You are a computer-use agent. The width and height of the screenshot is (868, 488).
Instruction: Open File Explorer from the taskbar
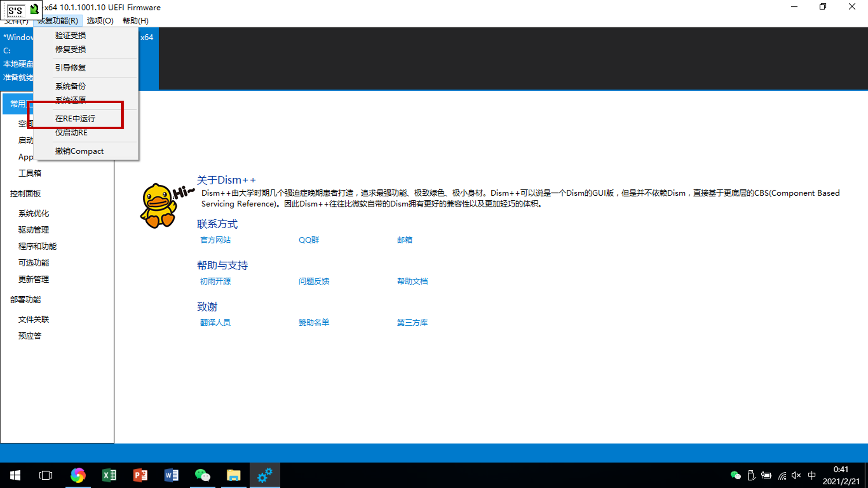click(234, 475)
